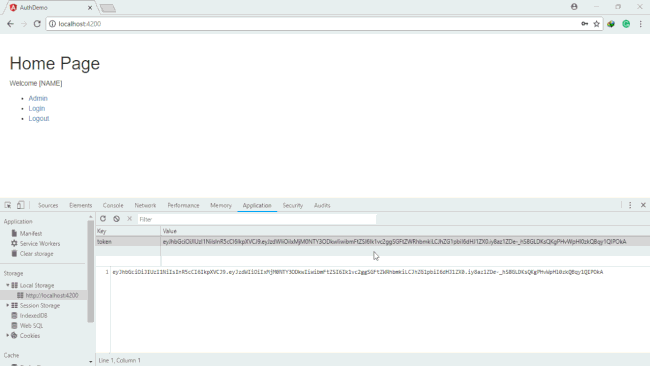Open the Chrome profile avatar icon

click(574, 7)
